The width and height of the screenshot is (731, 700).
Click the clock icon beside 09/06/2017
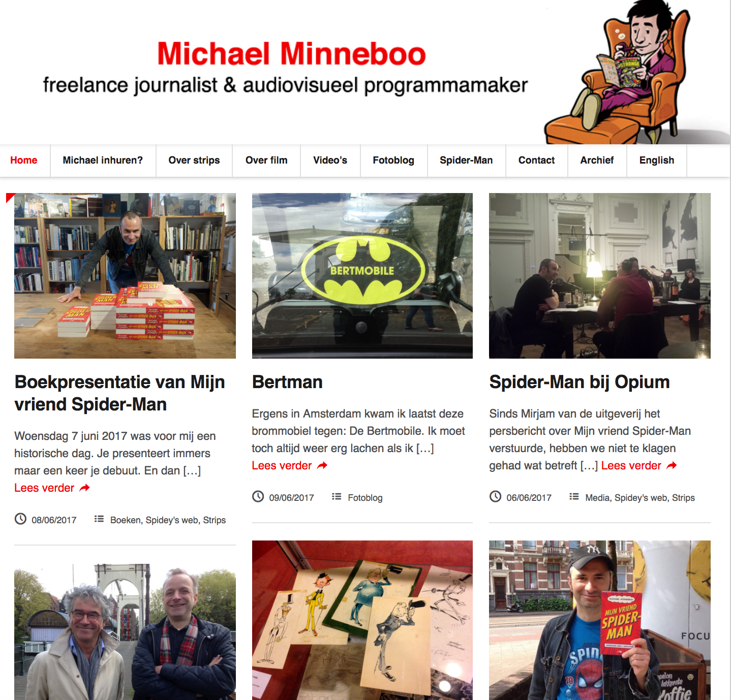tap(258, 496)
